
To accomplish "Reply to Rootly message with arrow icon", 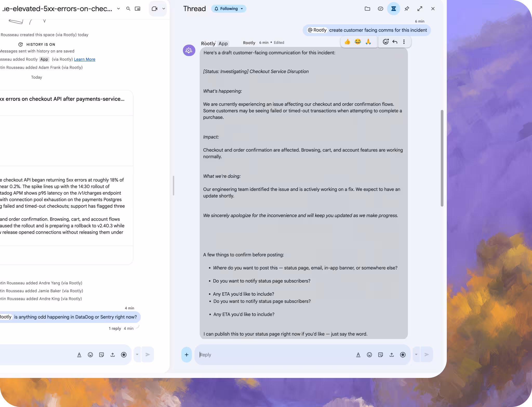I will [x=395, y=42].
